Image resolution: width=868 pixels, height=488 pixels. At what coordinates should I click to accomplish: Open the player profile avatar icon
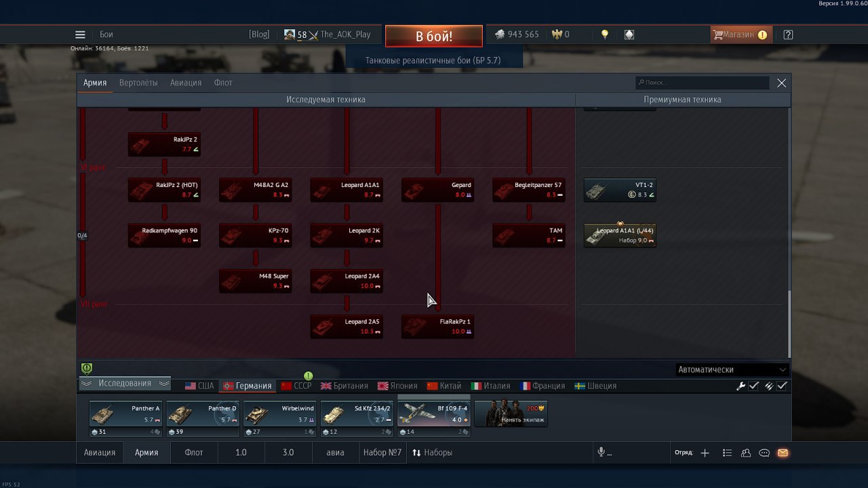(x=290, y=35)
